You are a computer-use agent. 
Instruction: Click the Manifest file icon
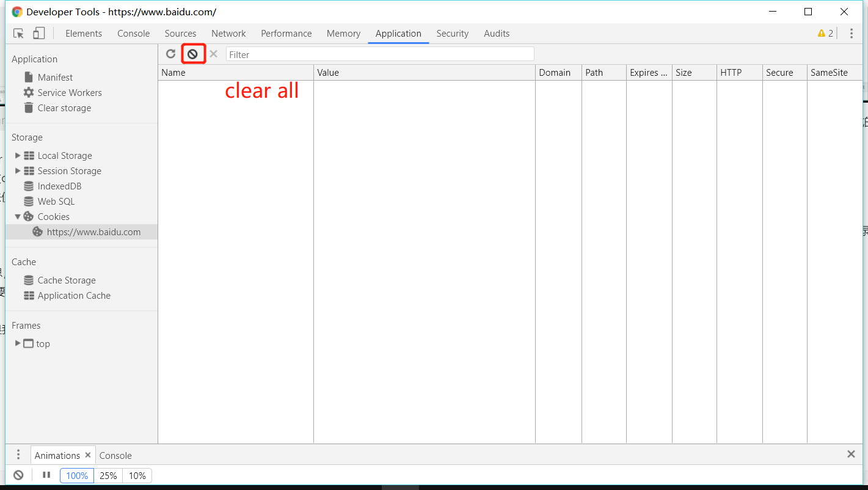[29, 78]
